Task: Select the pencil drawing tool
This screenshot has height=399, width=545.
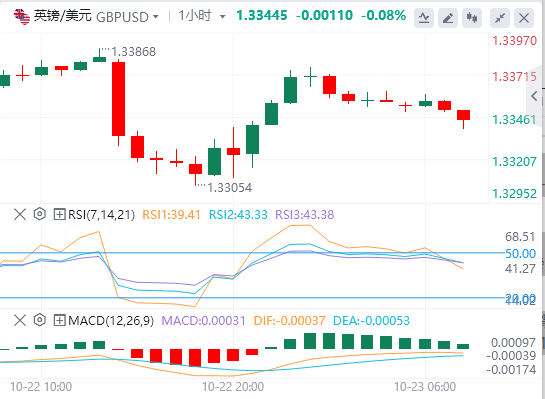Action: point(448,18)
